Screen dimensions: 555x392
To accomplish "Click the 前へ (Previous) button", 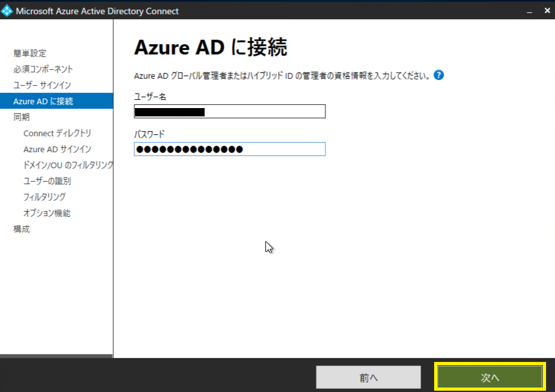I will click(368, 377).
